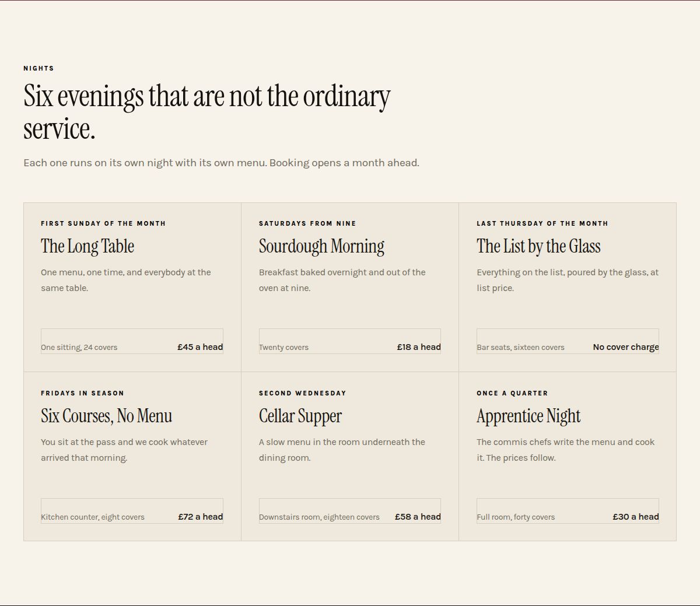Image resolution: width=700 pixels, height=606 pixels.
Task: Click the £30 a head price
Action: pyautogui.click(x=636, y=517)
